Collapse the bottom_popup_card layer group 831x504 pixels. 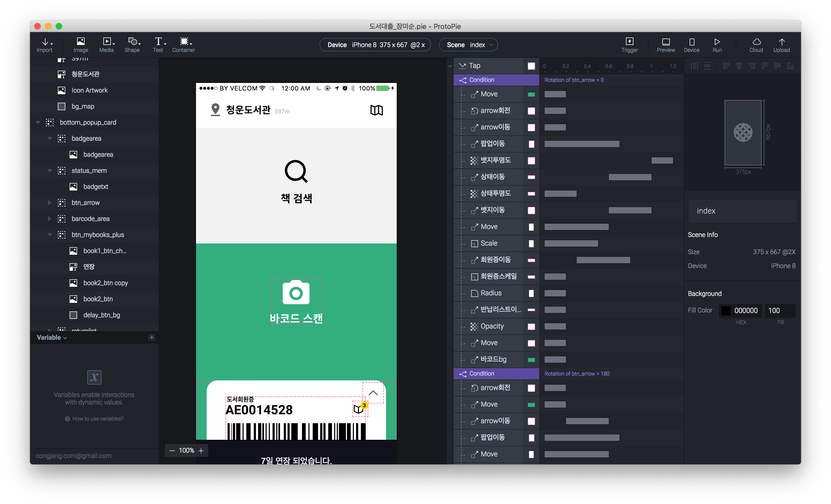[38, 122]
